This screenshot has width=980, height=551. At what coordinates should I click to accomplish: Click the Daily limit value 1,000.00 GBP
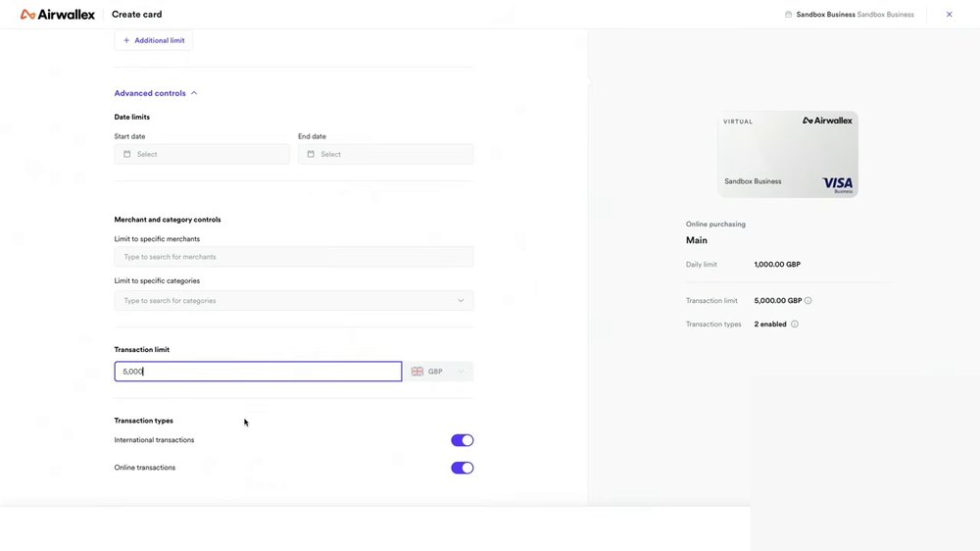point(777,265)
